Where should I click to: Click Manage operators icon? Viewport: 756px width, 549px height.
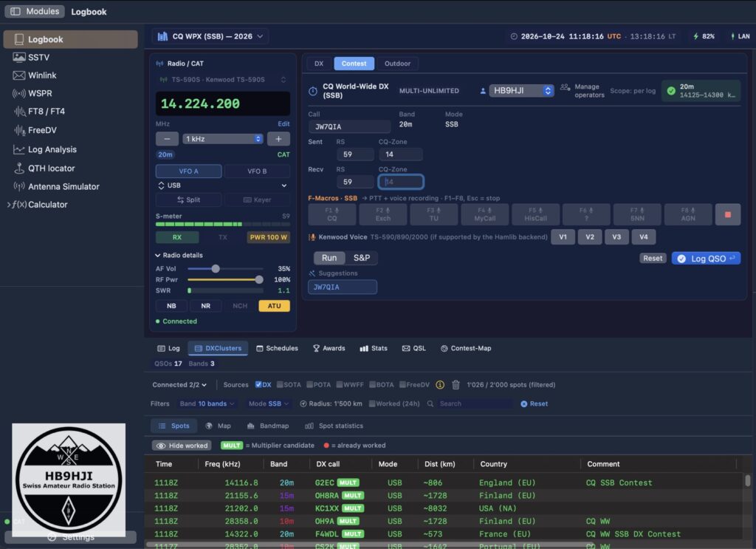point(565,87)
